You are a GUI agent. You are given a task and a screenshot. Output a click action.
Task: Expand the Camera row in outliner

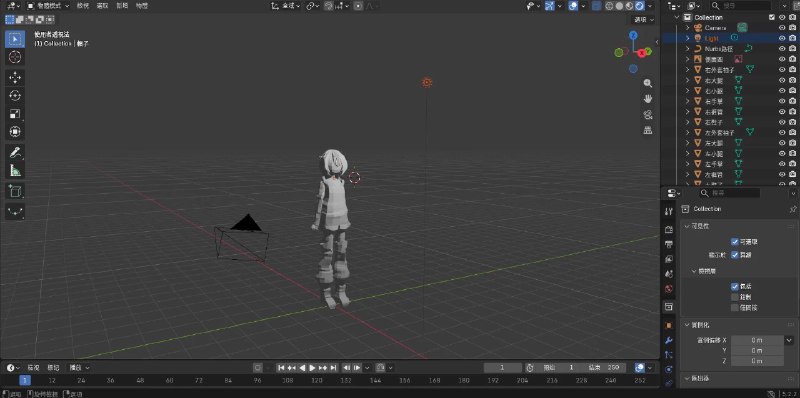click(x=688, y=28)
